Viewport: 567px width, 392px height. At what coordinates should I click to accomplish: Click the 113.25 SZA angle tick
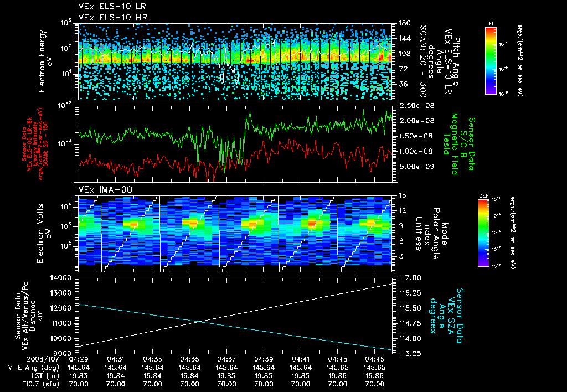click(x=411, y=354)
